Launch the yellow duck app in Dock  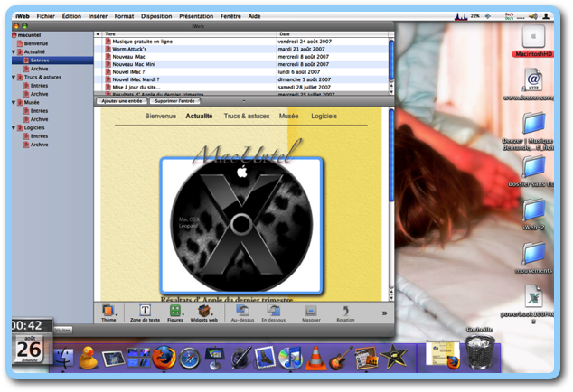(x=88, y=358)
